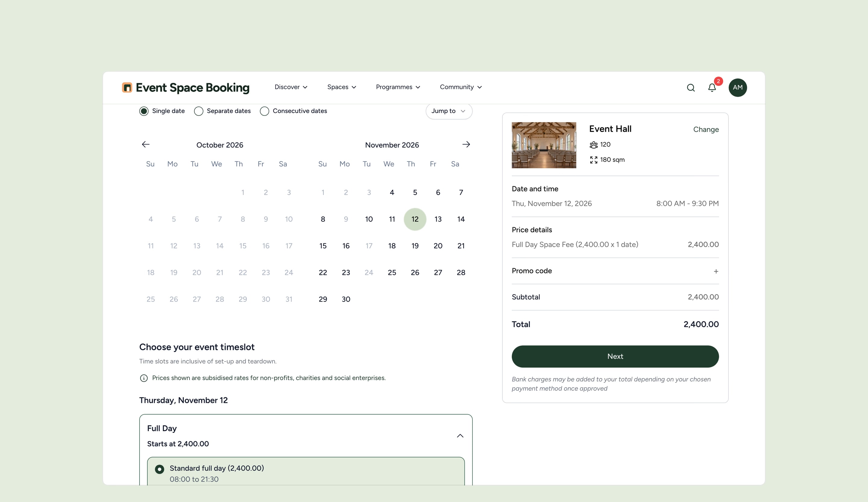Open the AM profile avatar
Image resolution: width=868 pixels, height=502 pixels.
737,87
